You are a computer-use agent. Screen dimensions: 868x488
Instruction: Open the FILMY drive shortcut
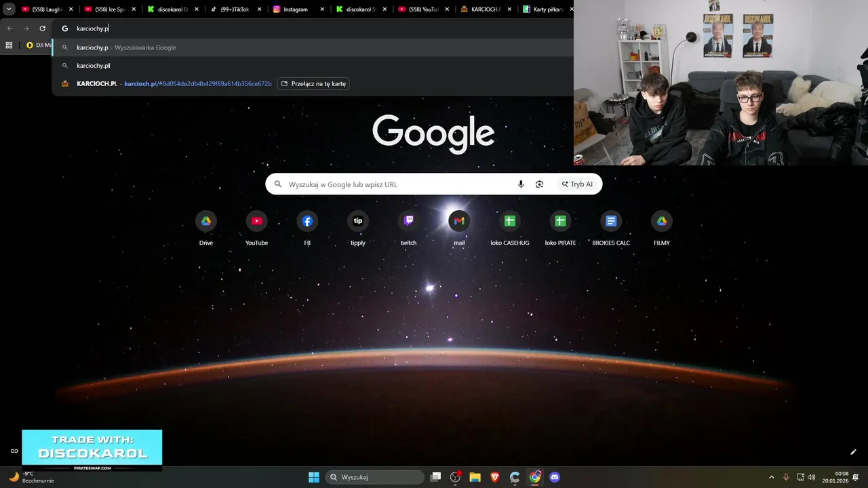(662, 221)
